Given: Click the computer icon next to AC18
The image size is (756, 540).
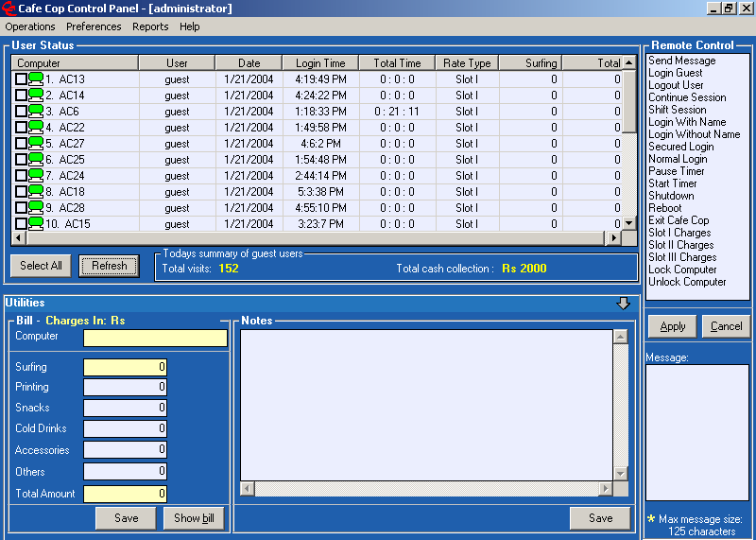Looking at the screenshot, I should click(36, 191).
